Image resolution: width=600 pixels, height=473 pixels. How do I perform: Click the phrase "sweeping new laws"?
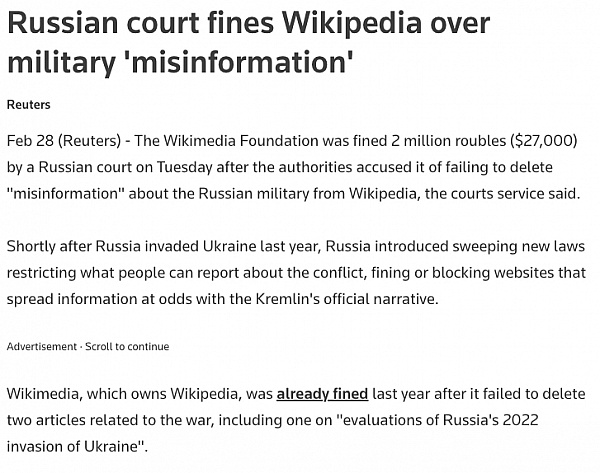point(518,246)
